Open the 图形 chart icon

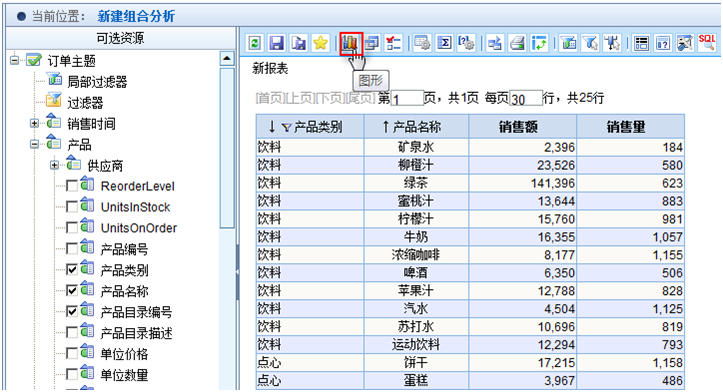pos(351,43)
